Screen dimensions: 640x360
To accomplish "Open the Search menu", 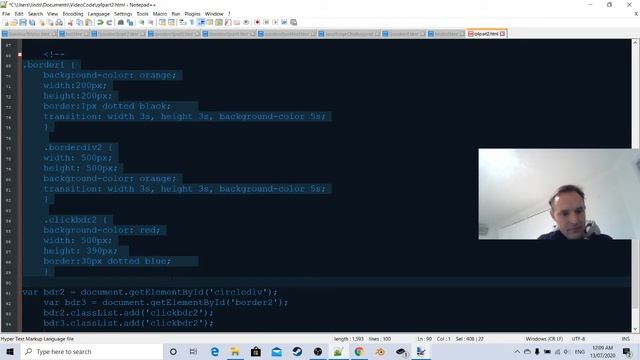I will coord(36,14).
